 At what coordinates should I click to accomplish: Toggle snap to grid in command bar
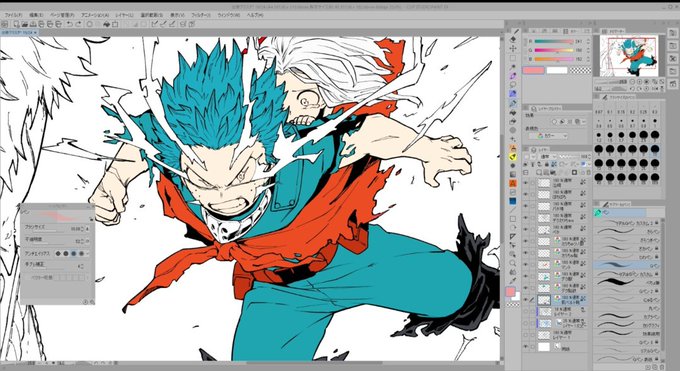tap(172, 24)
